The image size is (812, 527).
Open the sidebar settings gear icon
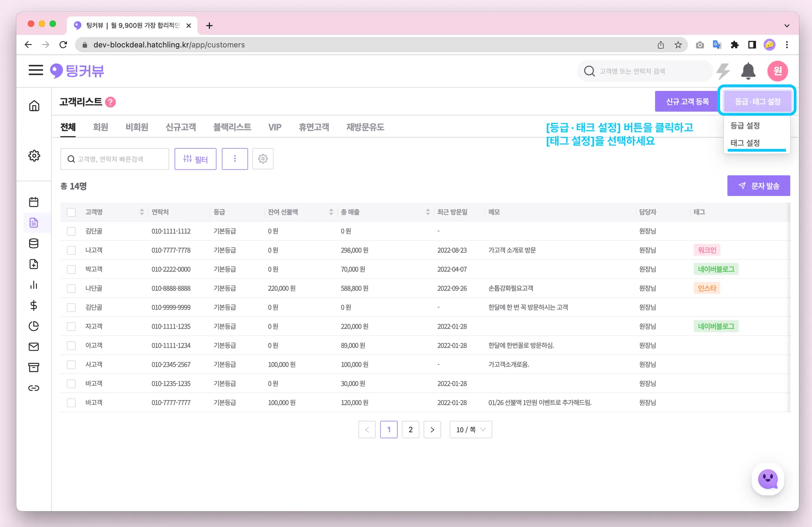[34, 156]
